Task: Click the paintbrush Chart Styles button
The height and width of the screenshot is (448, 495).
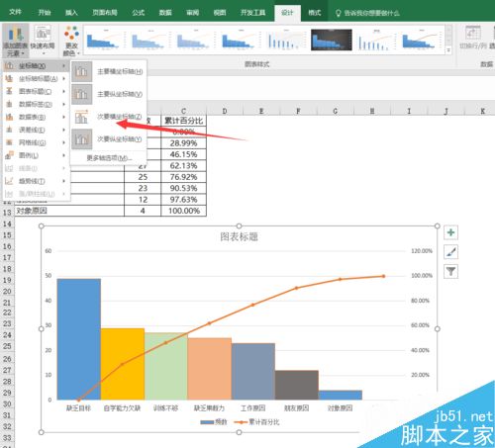Action: [x=450, y=252]
